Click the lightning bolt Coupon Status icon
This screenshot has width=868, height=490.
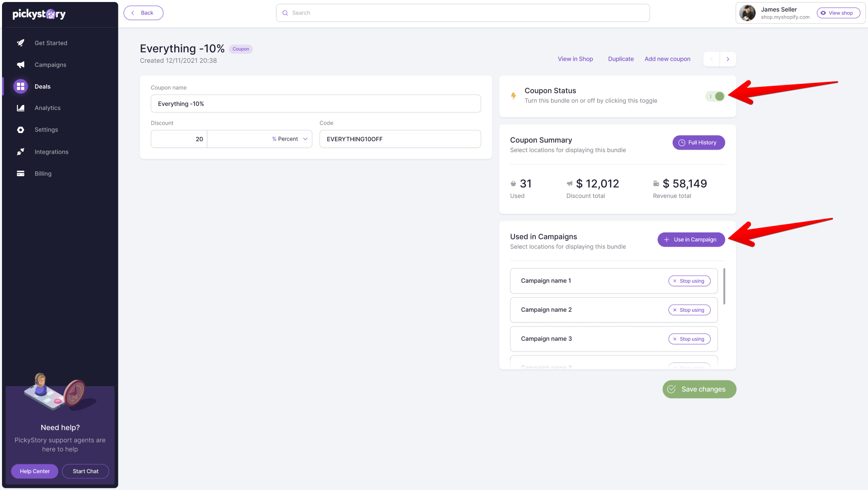coord(513,96)
